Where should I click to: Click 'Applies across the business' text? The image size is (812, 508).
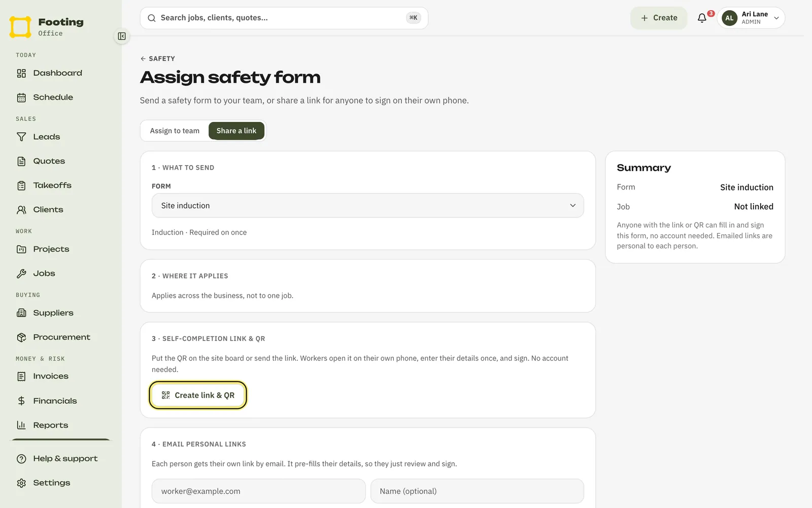222,296
